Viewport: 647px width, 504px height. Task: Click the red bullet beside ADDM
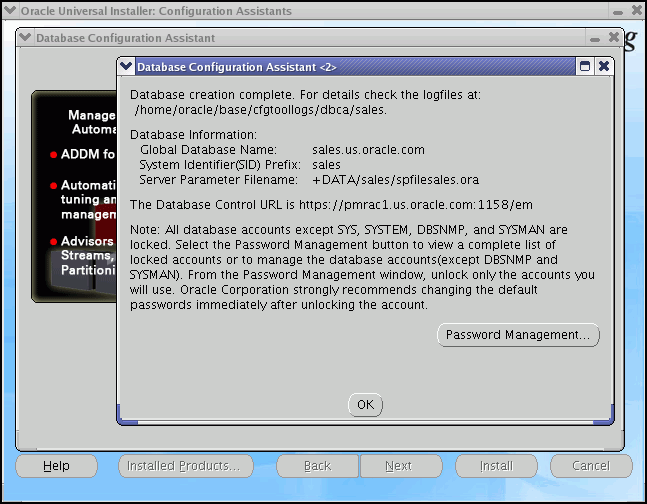coord(54,155)
